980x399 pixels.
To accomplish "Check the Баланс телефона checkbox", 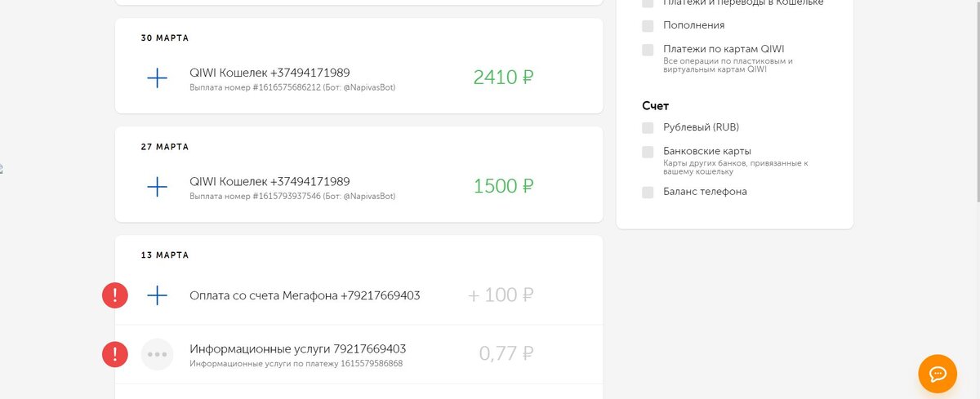I will (648, 192).
